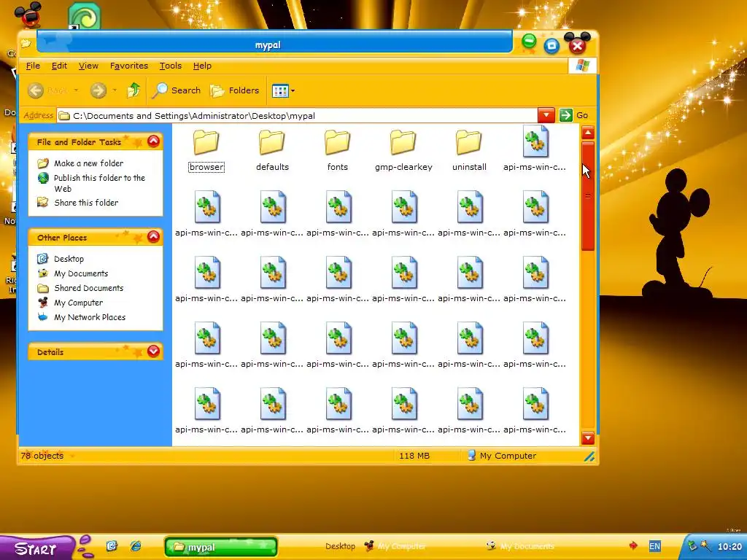Click the Search toolbar button
The image size is (747, 560).
176,90
